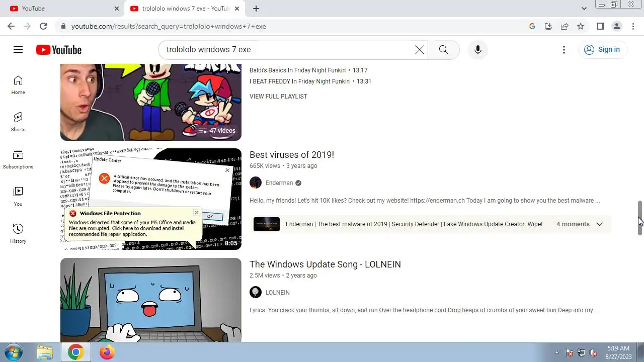
Task: Click the page vertical scrollbar thumb
Action: [640, 217]
